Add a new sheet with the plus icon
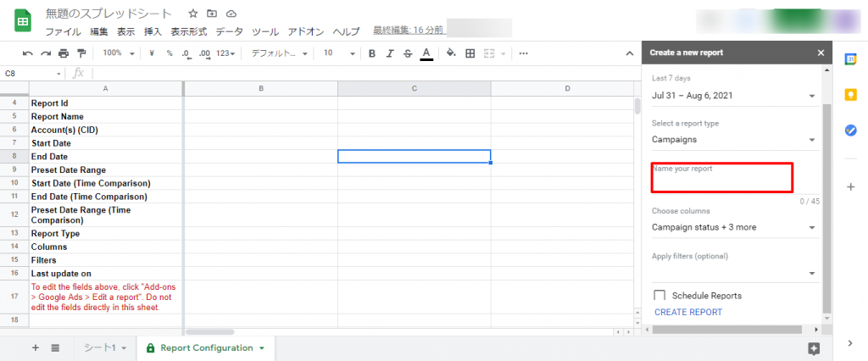 pos(36,347)
